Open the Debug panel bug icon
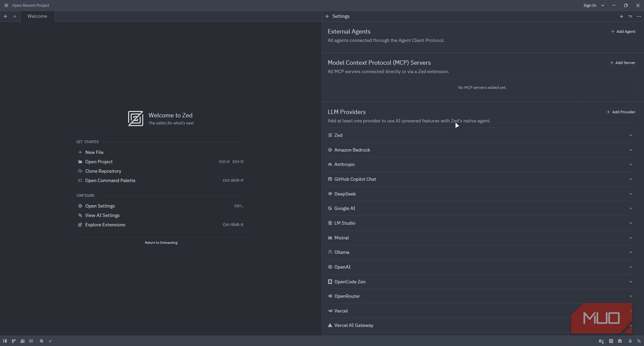The image size is (644, 346). point(620,341)
